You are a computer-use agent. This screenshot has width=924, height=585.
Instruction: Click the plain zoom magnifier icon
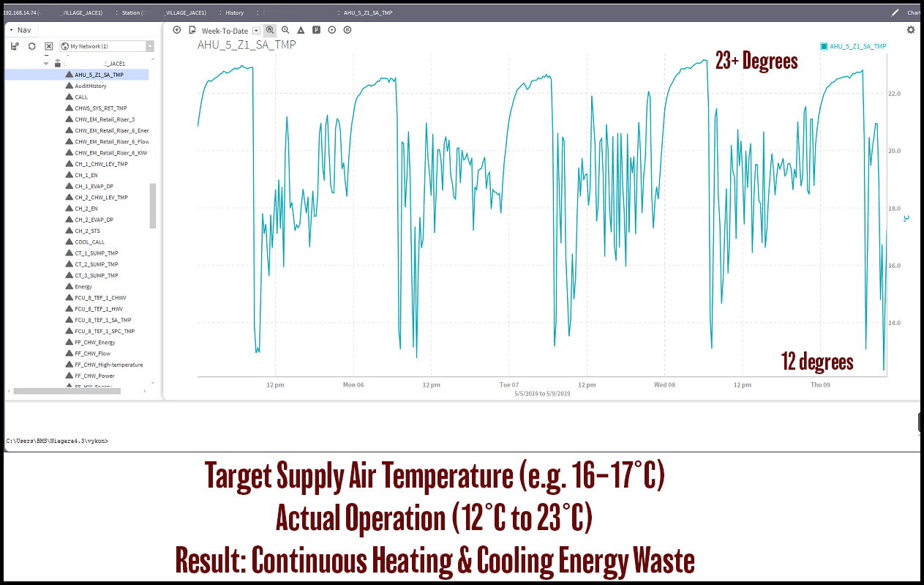click(285, 30)
